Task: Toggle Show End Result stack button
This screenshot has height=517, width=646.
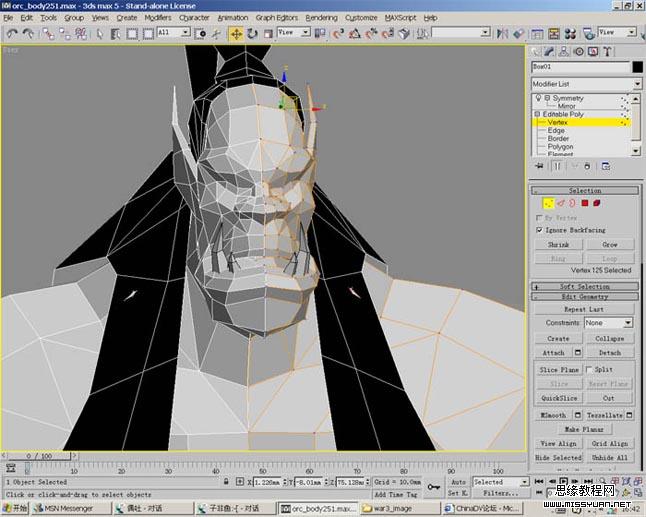Action: coord(557,166)
